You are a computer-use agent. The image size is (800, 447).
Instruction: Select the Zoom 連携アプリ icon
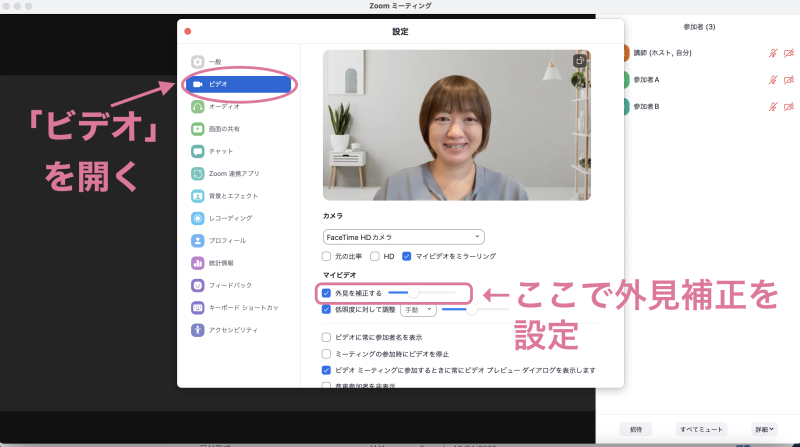point(197,173)
